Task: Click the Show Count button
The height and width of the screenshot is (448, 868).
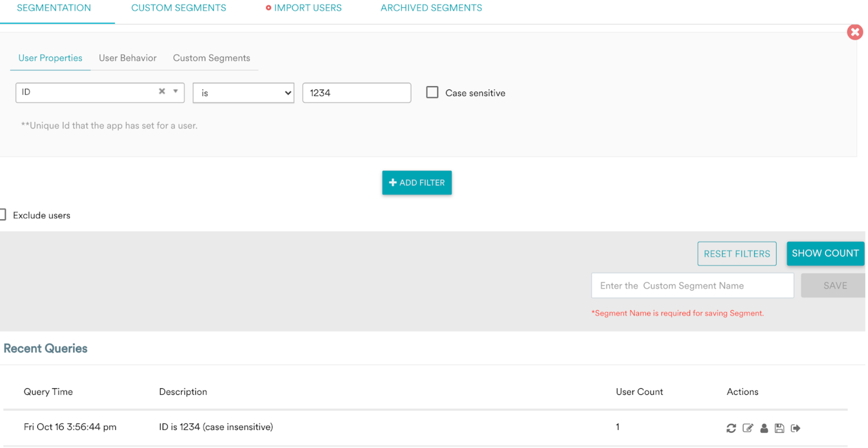Action: click(x=825, y=253)
